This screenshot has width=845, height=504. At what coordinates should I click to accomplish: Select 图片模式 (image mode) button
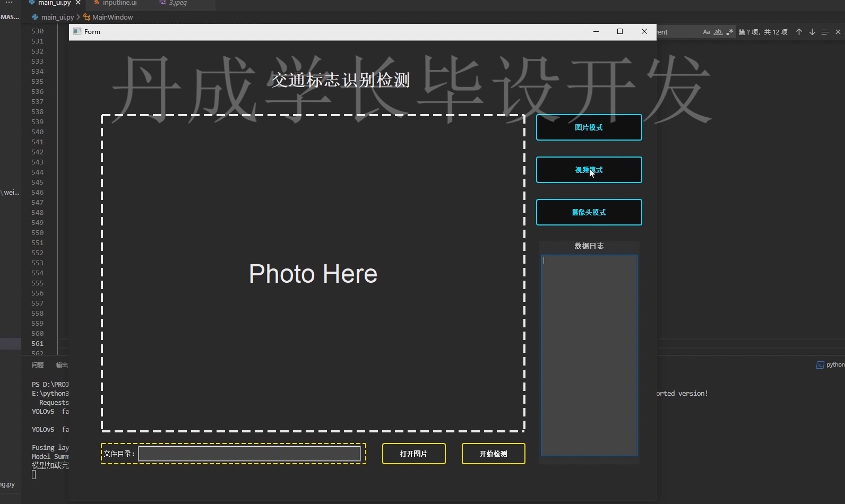point(589,127)
